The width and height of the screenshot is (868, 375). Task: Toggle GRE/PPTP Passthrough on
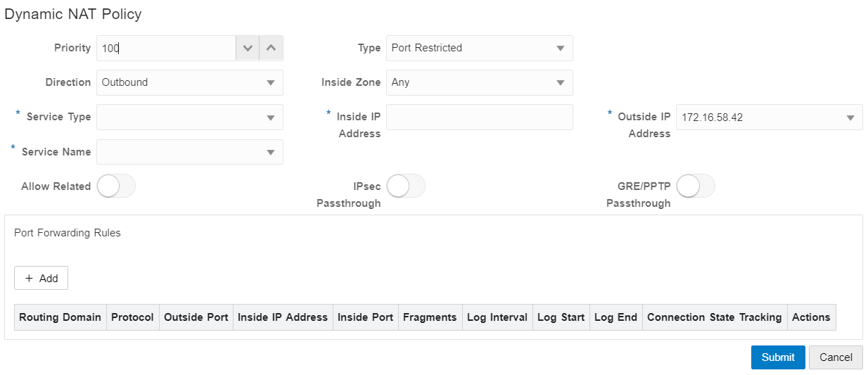coord(696,186)
